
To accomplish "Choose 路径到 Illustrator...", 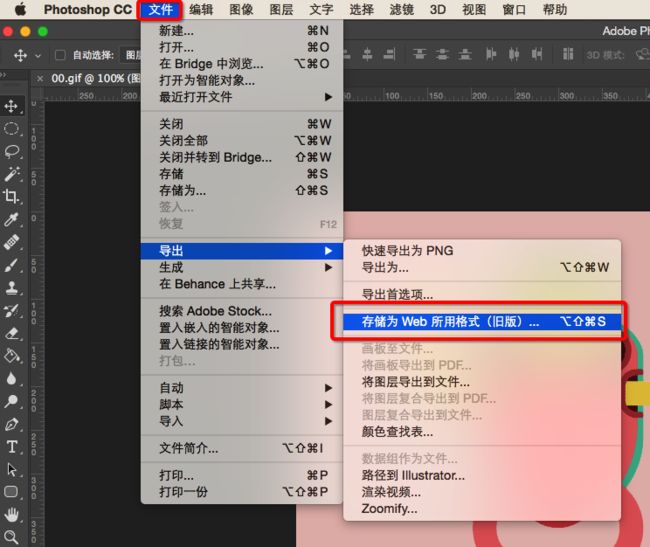I will click(482, 475).
